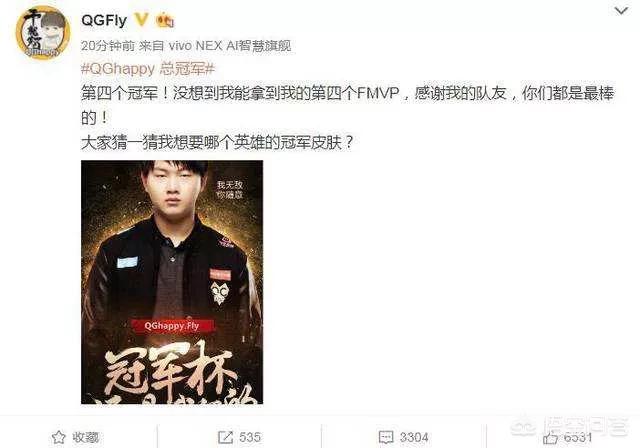640x448 pixels.
Task: Open the QGFly profile avatar
Action: (42, 33)
